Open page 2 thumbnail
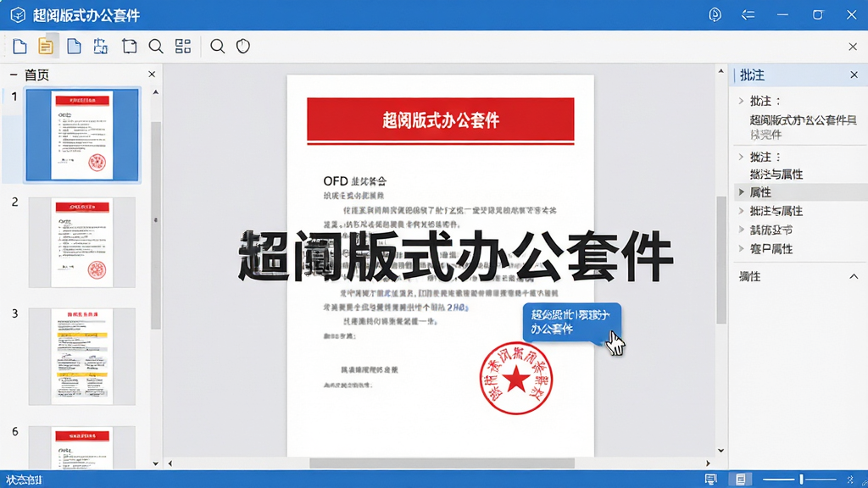Viewport: 868px width, 488px height. click(82, 242)
